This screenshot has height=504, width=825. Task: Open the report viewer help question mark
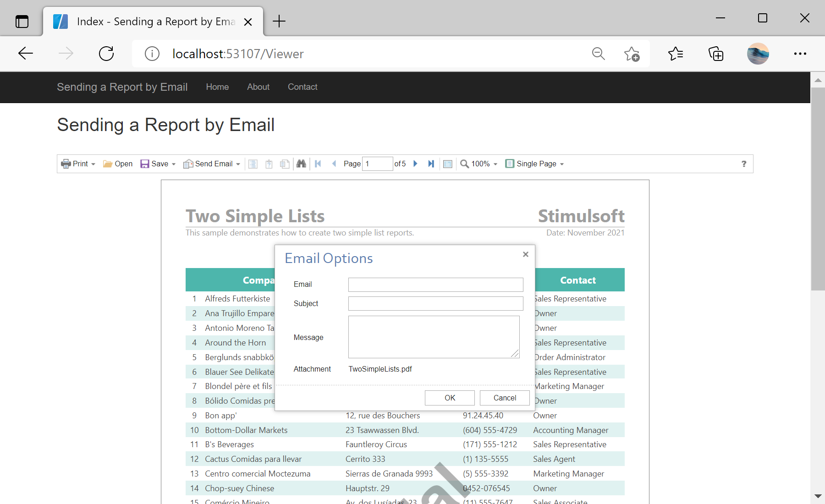[743, 164]
